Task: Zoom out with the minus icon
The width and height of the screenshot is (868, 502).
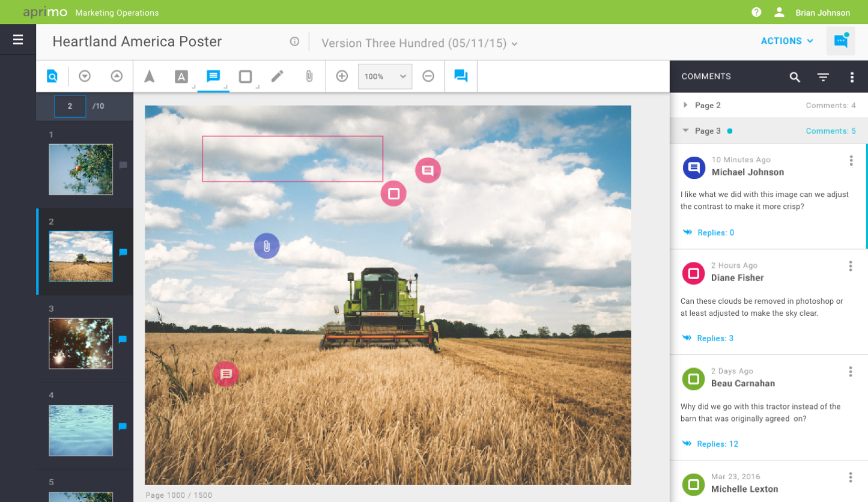Action: [x=428, y=76]
